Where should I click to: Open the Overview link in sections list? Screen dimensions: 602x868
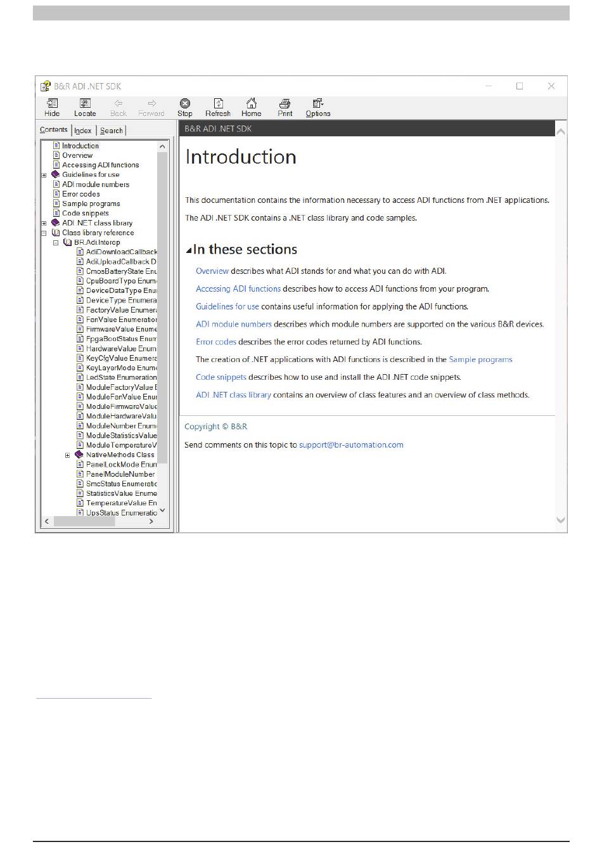coord(212,271)
